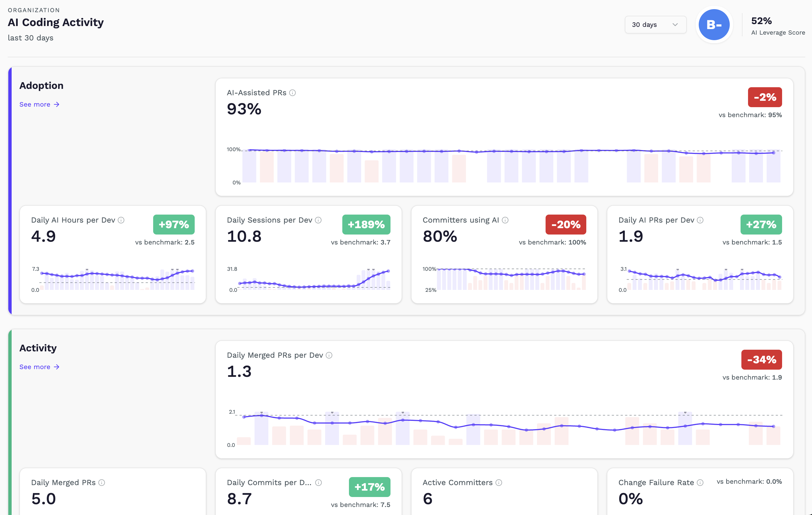
Task: Show info for Change Failure Rate
Action: [700, 483]
